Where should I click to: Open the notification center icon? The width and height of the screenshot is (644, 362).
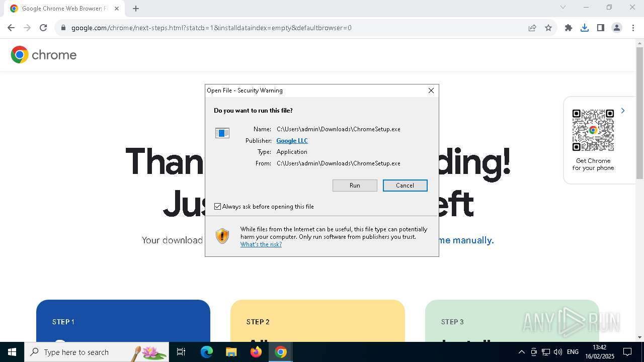tap(627, 352)
